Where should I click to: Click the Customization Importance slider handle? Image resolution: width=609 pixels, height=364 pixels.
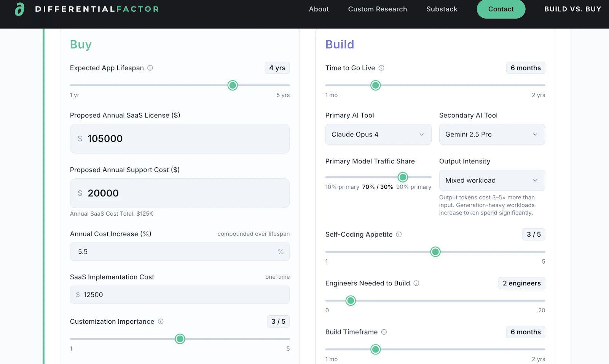pyautogui.click(x=180, y=339)
